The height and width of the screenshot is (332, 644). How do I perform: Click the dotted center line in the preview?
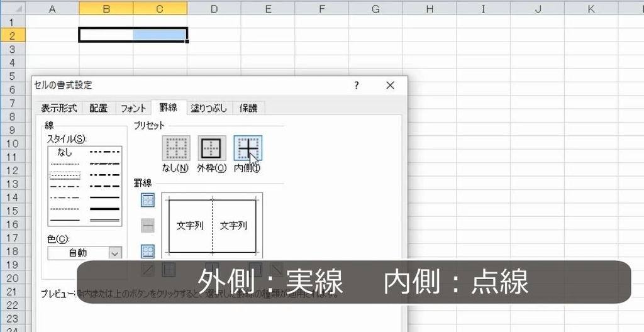(x=213, y=226)
